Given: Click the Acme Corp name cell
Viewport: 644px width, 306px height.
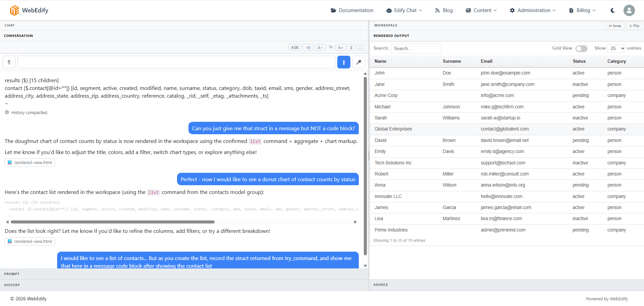Looking at the screenshot, I should click(x=386, y=96).
